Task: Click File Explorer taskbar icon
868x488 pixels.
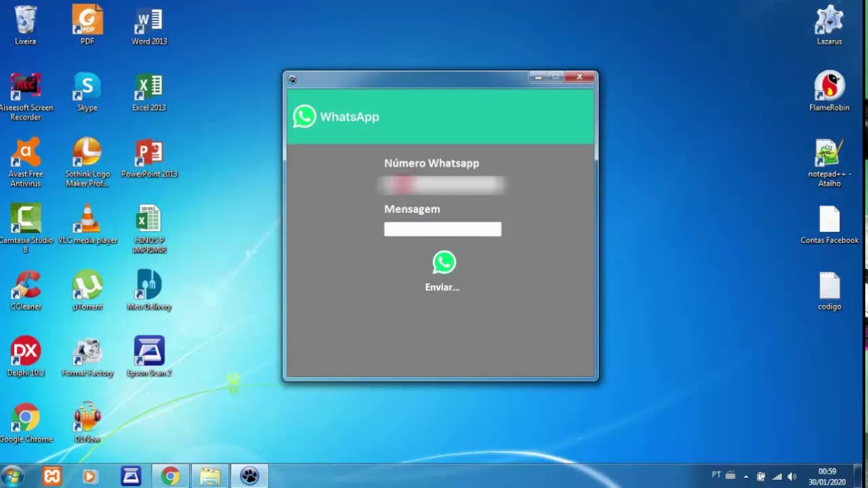Action: pyautogui.click(x=210, y=476)
